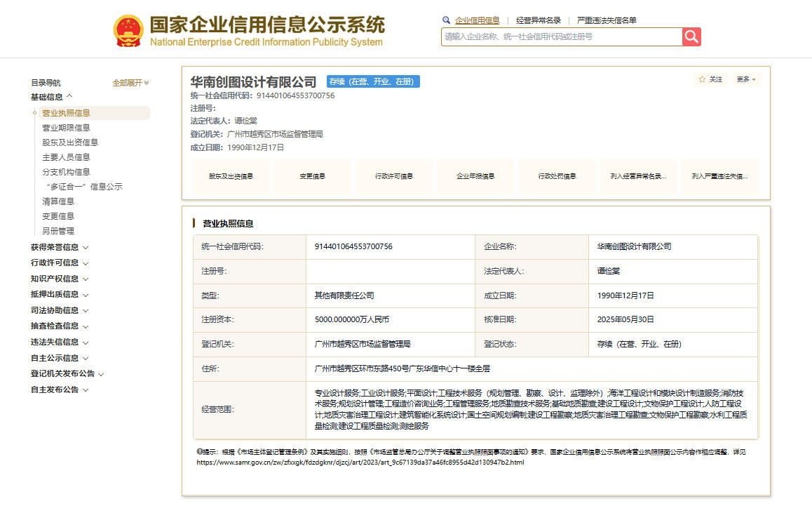Click the small magnifier icon before 企业信用信息
812x525 pixels.
click(447, 20)
